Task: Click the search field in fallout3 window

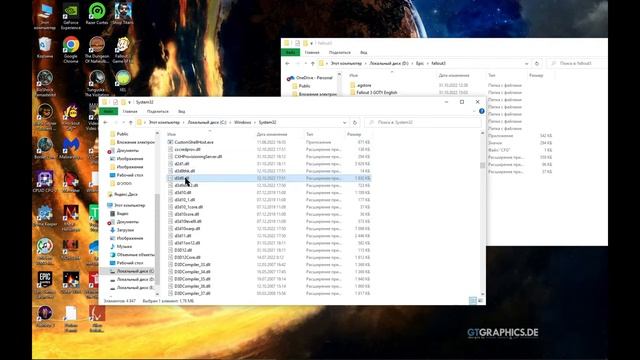Action: [x=578, y=64]
